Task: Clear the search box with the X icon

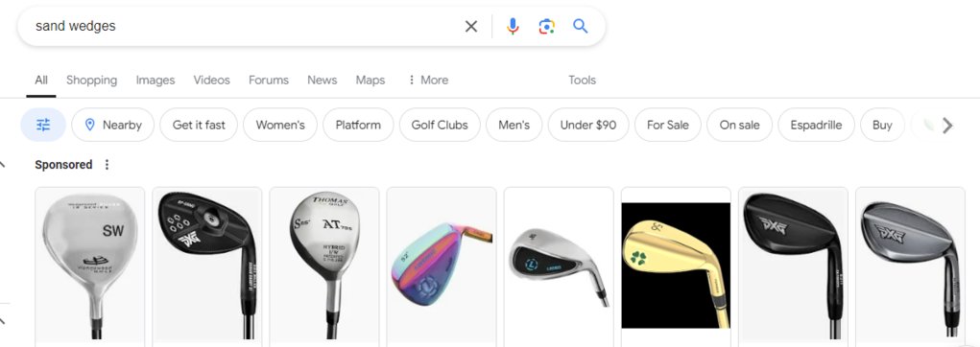Action: 470,26
